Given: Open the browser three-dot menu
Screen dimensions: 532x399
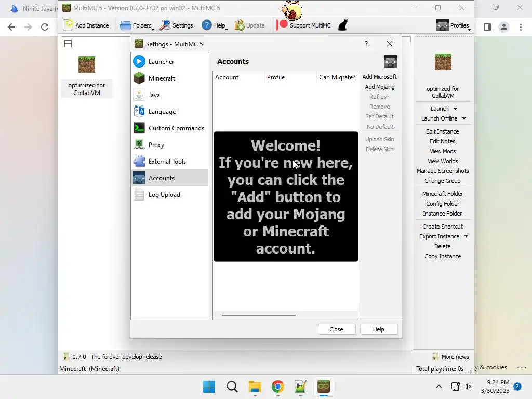Looking at the screenshot, I should pyautogui.click(x=521, y=27).
